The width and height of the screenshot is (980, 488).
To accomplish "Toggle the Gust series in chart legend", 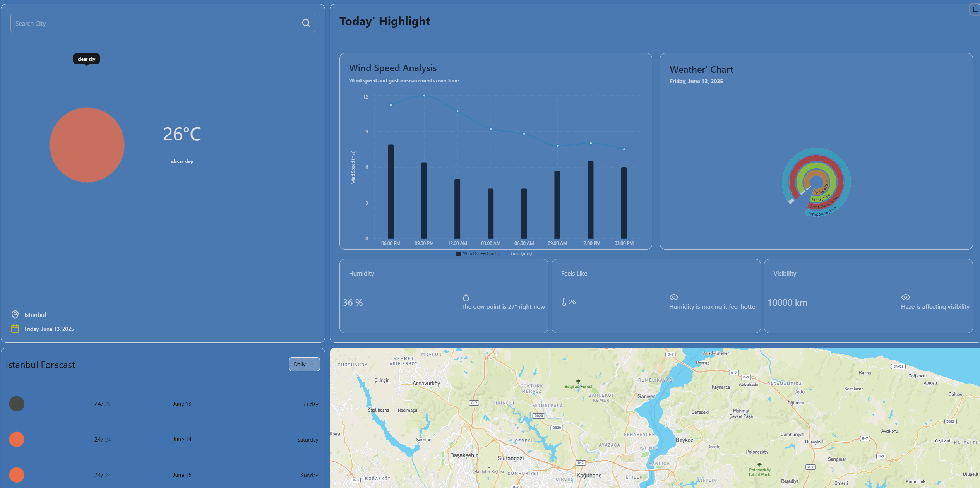I will point(521,253).
